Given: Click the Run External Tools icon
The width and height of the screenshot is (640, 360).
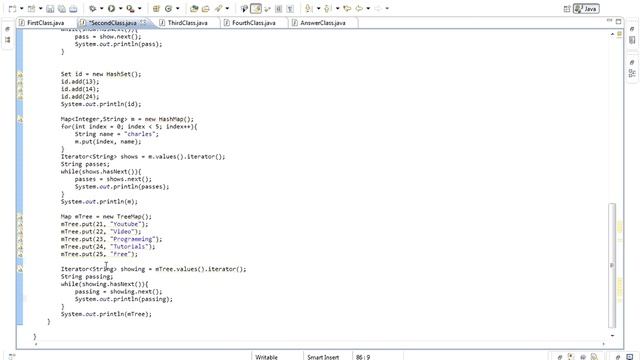Looking at the screenshot, I should point(131,9).
